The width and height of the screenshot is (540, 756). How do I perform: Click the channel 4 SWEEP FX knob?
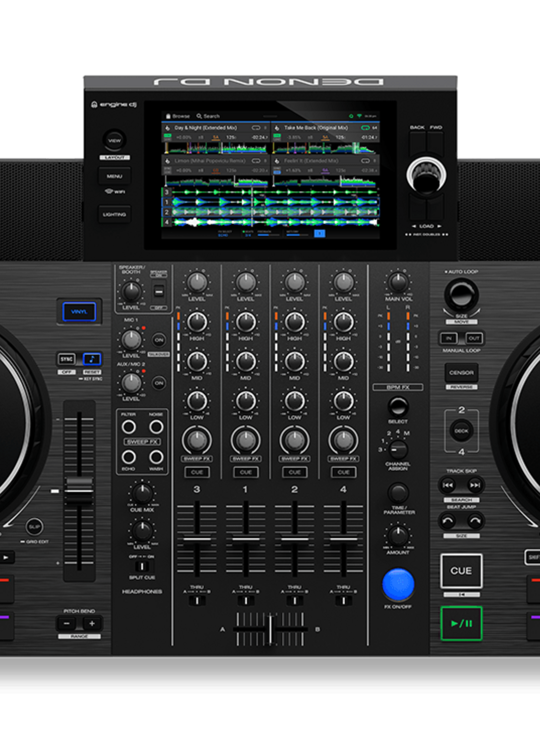(344, 440)
